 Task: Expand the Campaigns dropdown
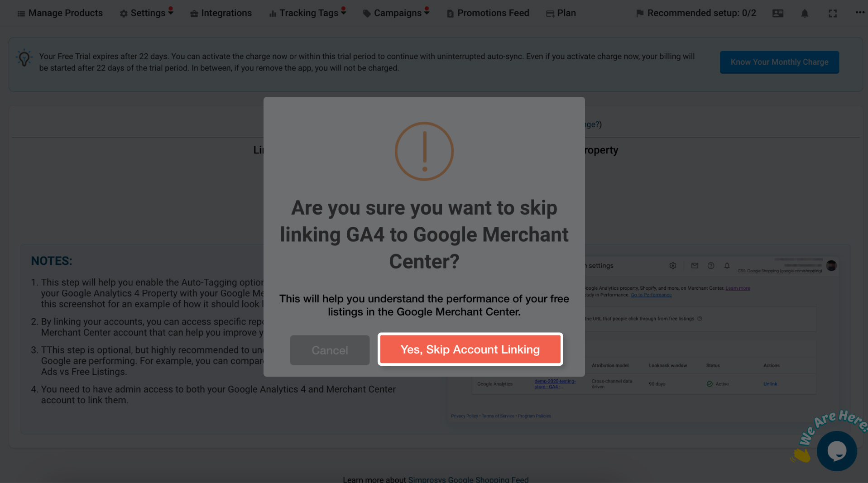(396, 13)
